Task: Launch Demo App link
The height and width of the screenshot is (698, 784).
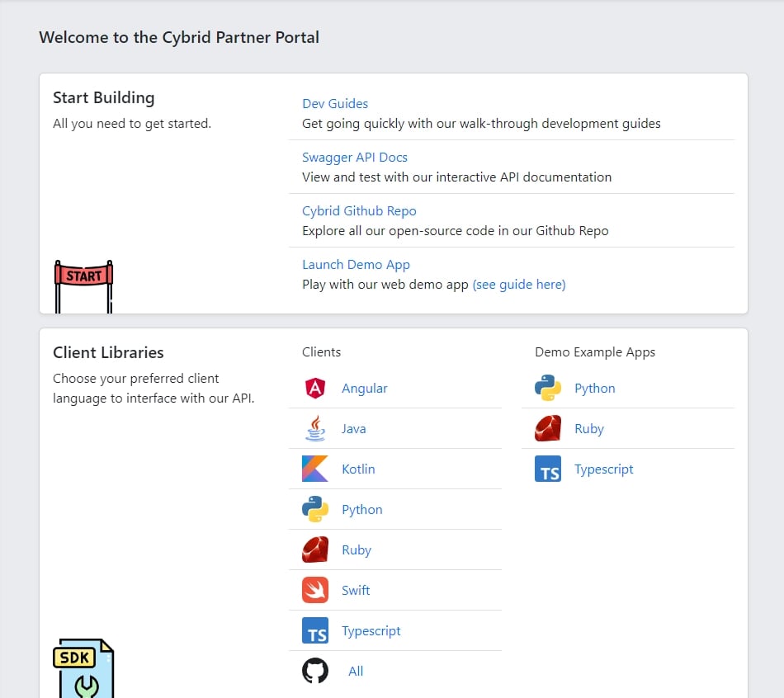Action: click(356, 265)
